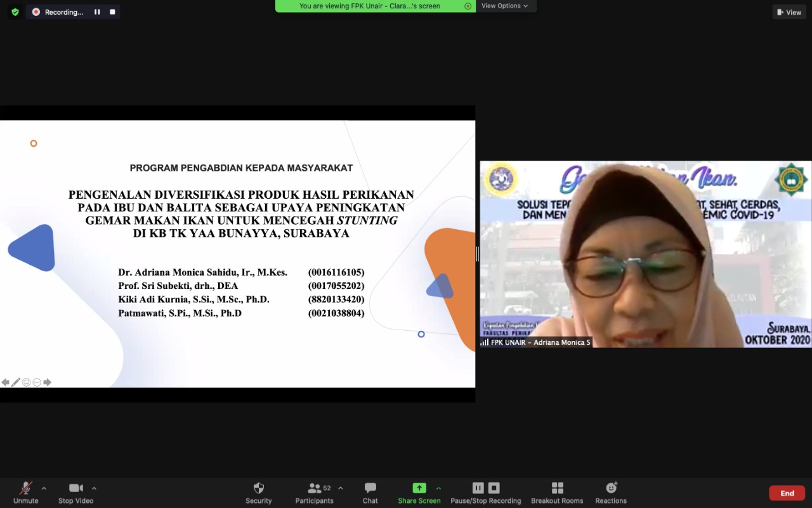This screenshot has height=508, width=812.
Task: Expand audio options arrow beside Unmute
Action: [44, 488]
